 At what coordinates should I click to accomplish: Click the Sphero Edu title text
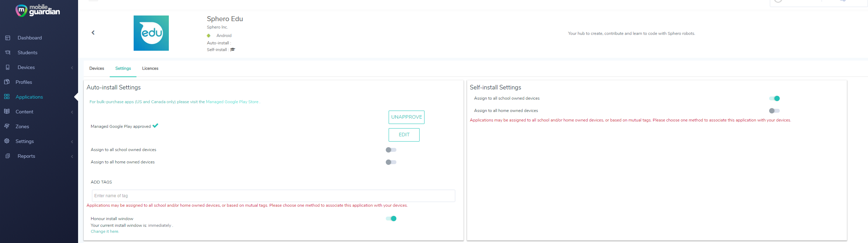tap(225, 19)
